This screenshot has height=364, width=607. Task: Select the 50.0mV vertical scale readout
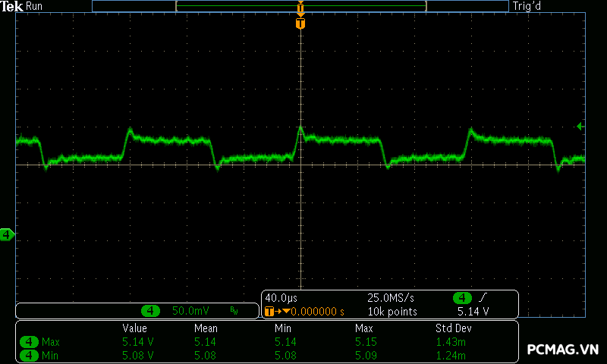190,311
